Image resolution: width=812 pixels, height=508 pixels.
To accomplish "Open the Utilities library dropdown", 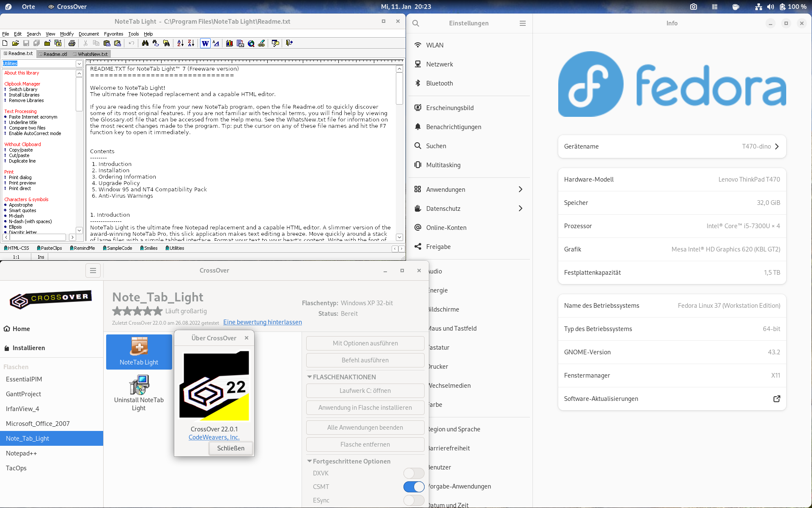I will 79,63.
